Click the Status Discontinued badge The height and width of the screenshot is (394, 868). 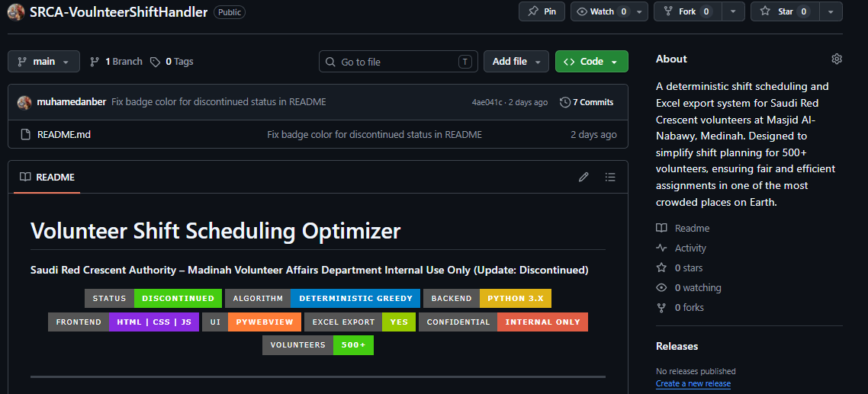[153, 298]
